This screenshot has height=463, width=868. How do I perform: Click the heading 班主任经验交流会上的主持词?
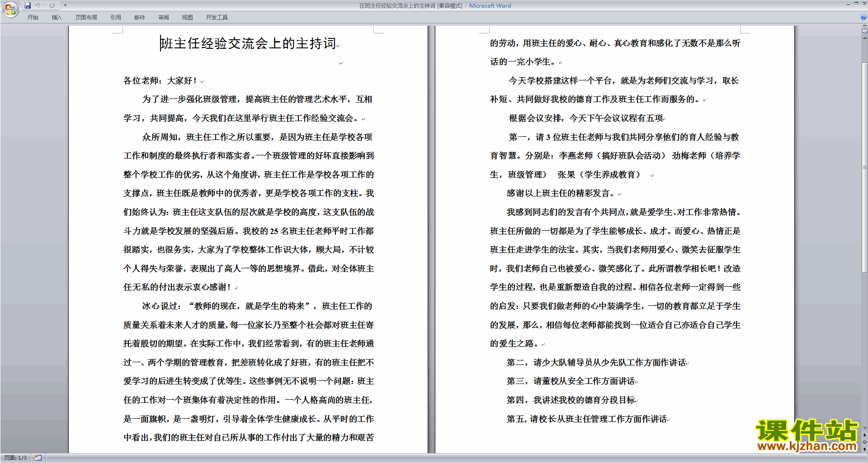click(x=248, y=43)
